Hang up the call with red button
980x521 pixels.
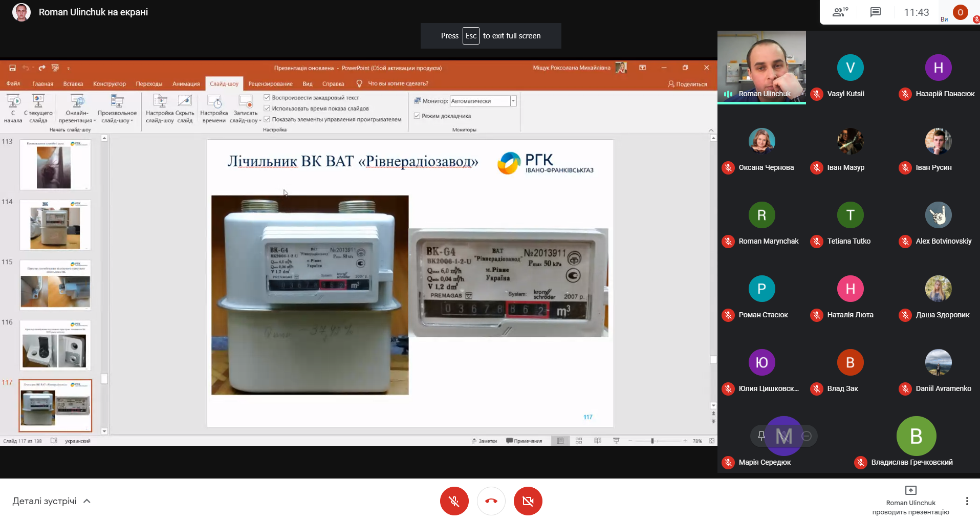point(491,501)
